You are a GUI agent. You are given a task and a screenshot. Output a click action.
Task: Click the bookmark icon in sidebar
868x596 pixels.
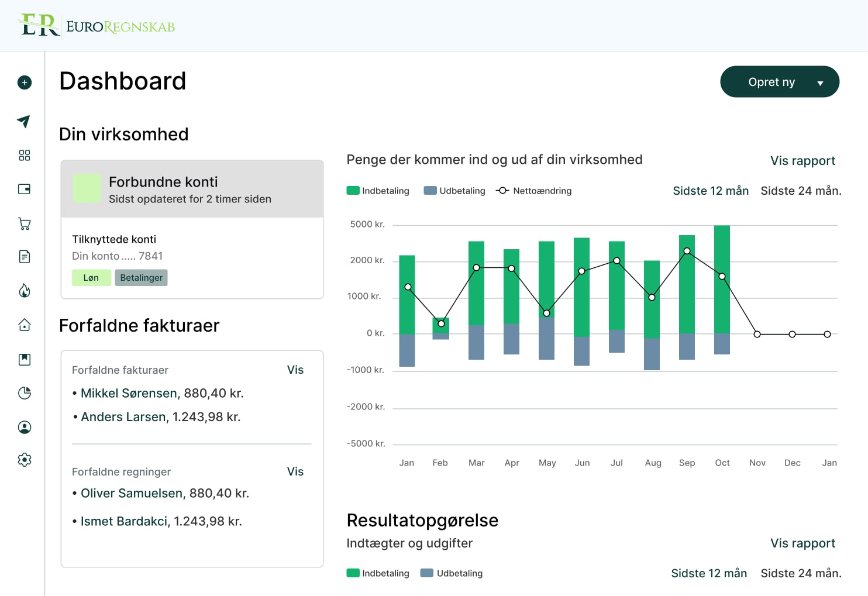coord(24,359)
